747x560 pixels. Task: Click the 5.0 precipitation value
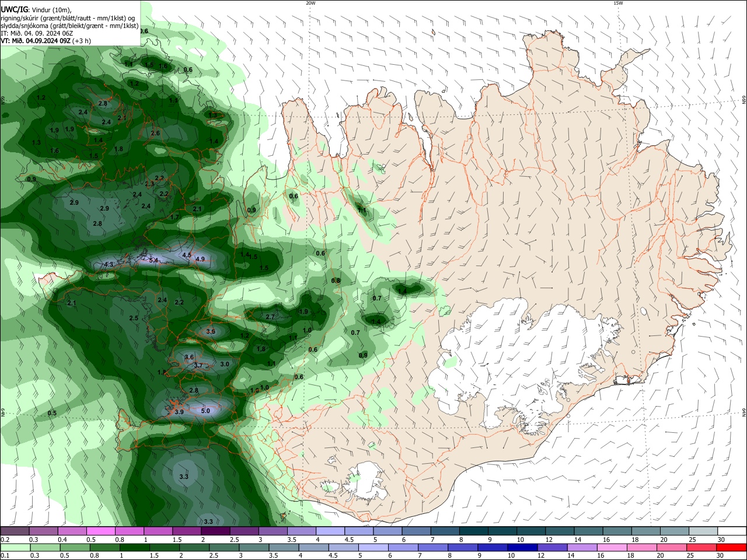205,411
